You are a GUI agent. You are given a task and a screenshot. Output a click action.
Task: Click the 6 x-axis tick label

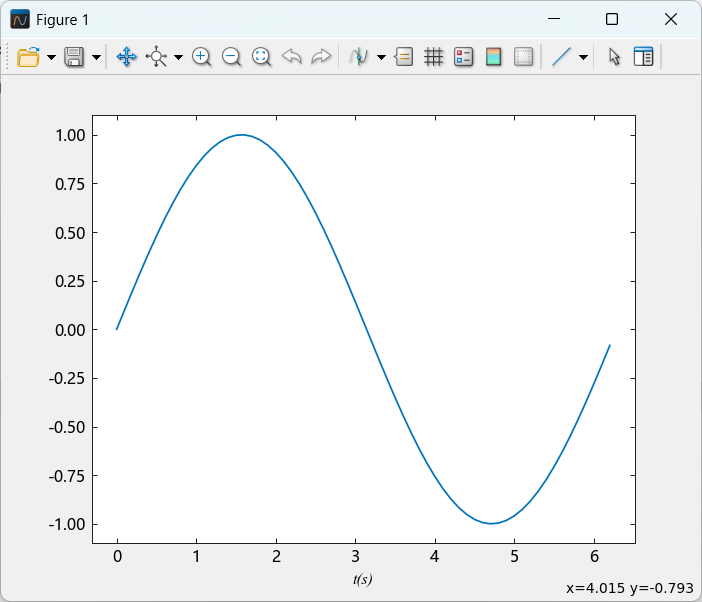coord(594,556)
